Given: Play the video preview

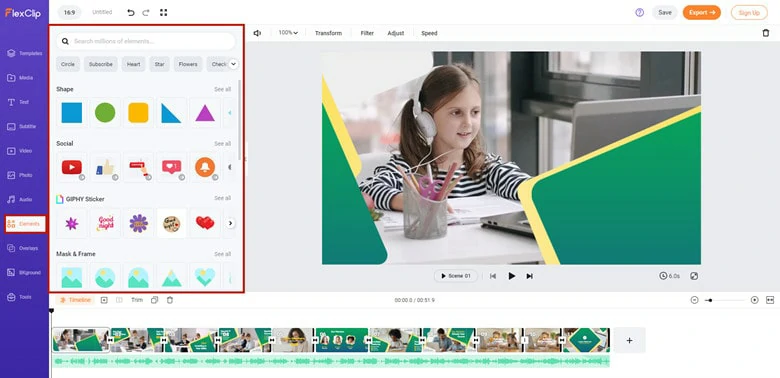Looking at the screenshot, I should point(511,276).
